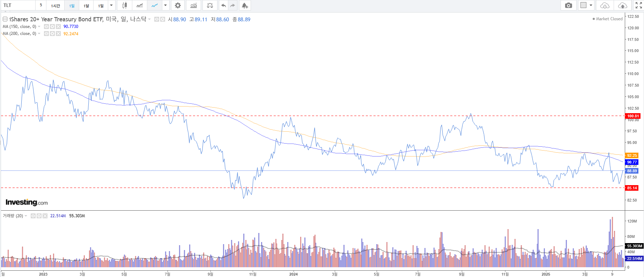
Task: Expand the time interval dropdown arrow
Action: pos(111,5)
